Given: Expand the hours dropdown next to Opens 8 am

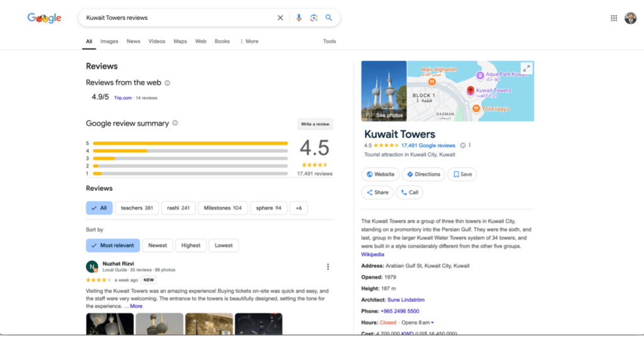Looking at the screenshot, I should (433, 323).
